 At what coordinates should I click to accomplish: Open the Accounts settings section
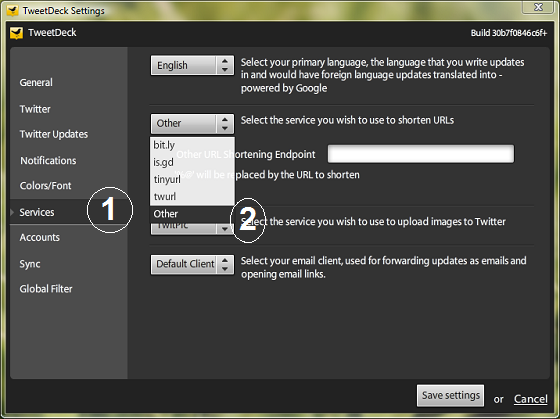(x=40, y=238)
